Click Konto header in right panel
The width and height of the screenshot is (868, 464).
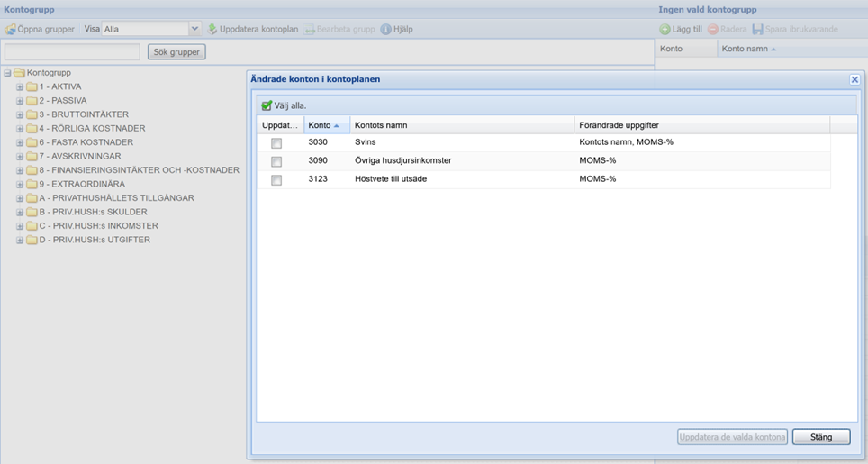686,49
